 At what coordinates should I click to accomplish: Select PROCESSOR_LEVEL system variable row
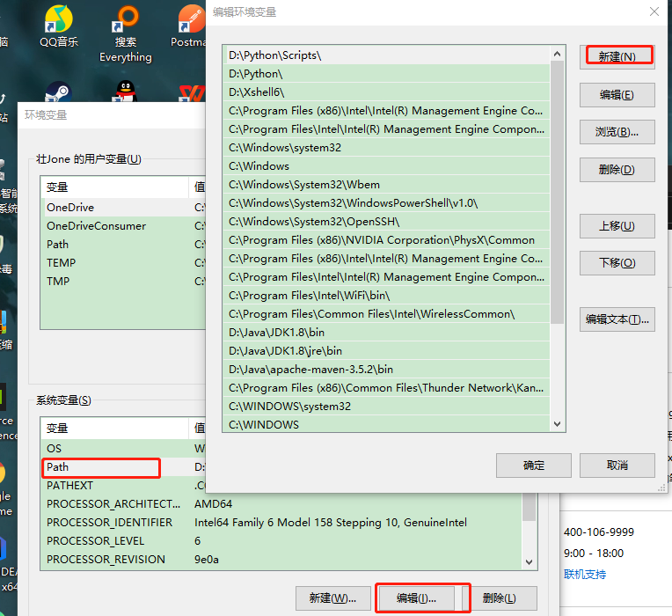click(x=282, y=541)
